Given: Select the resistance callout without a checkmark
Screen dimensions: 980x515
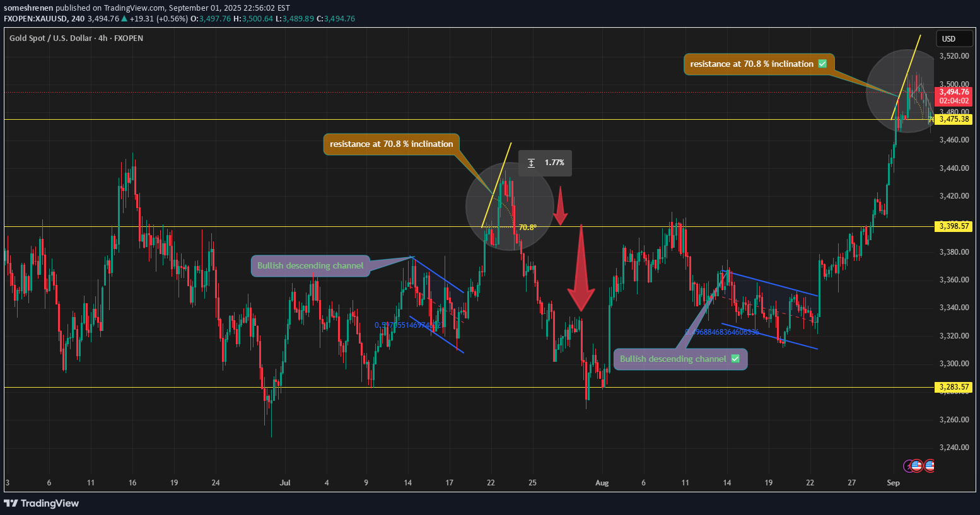Looking at the screenshot, I should pos(391,144).
